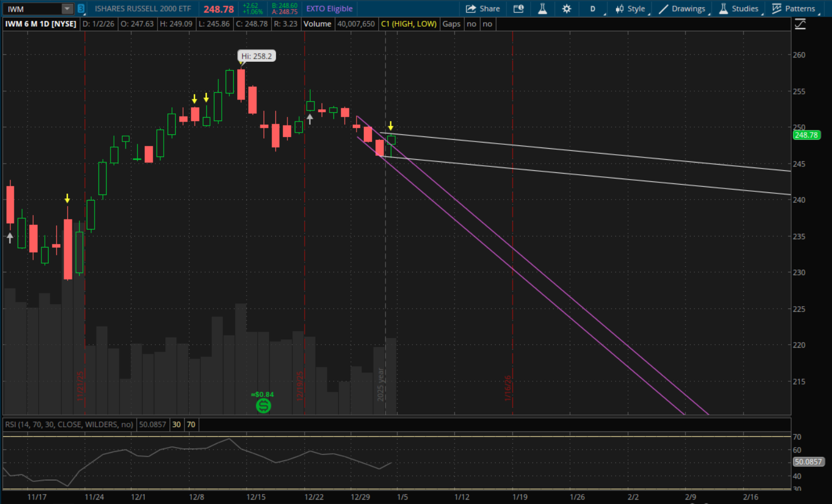Expand the Patterns dropdown
The width and height of the screenshot is (832, 504).
point(794,9)
